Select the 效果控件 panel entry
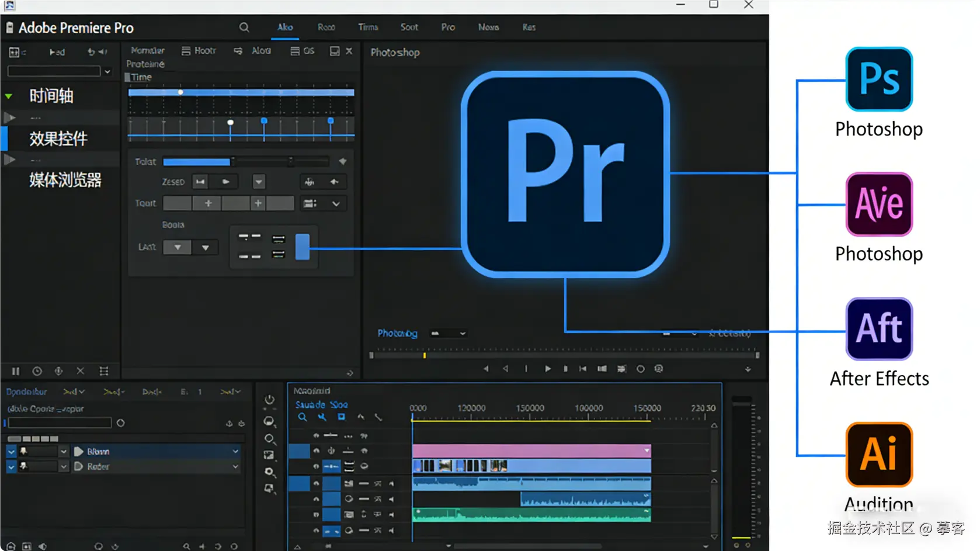 pyautogui.click(x=58, y=138)
